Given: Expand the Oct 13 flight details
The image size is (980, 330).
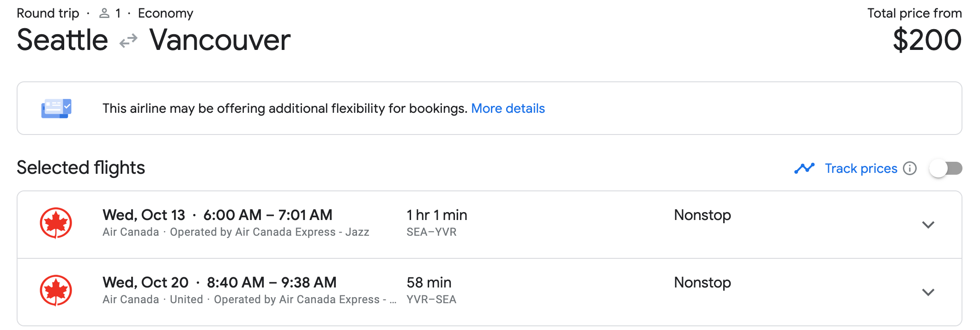Looking at the screenshot, I should click(928, 225).
